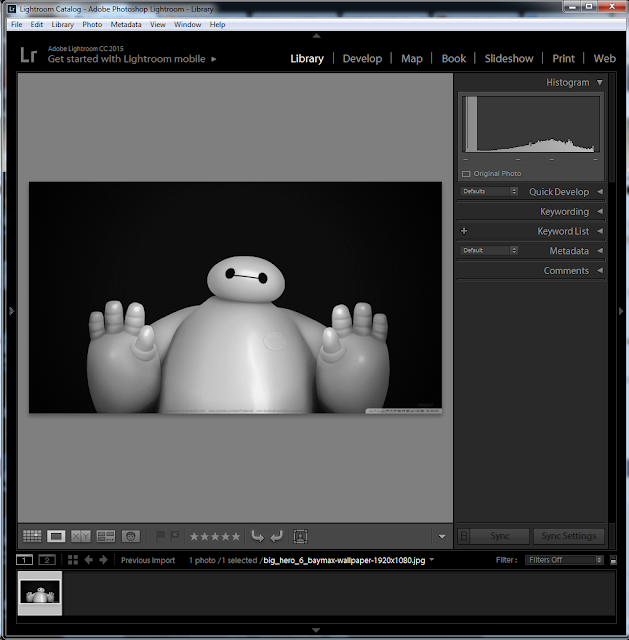The width and height of the screenshot is (629, 640).
Task: Expand the Quick Develop panel
Action: coord(600,191)
